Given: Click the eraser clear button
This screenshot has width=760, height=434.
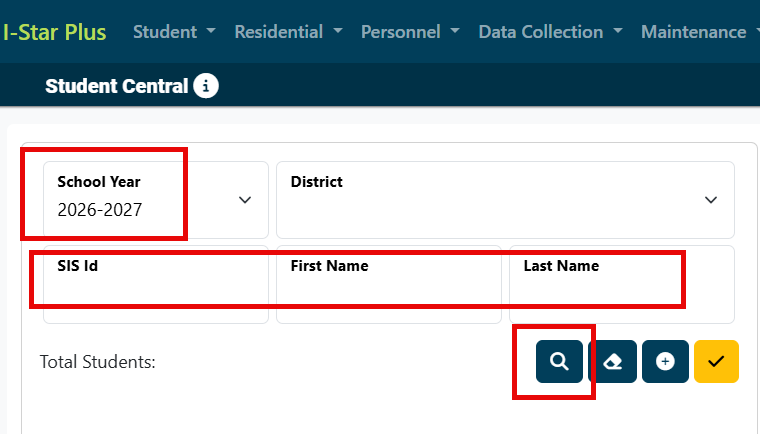Looking at the screenshot, I should point(612,361).
